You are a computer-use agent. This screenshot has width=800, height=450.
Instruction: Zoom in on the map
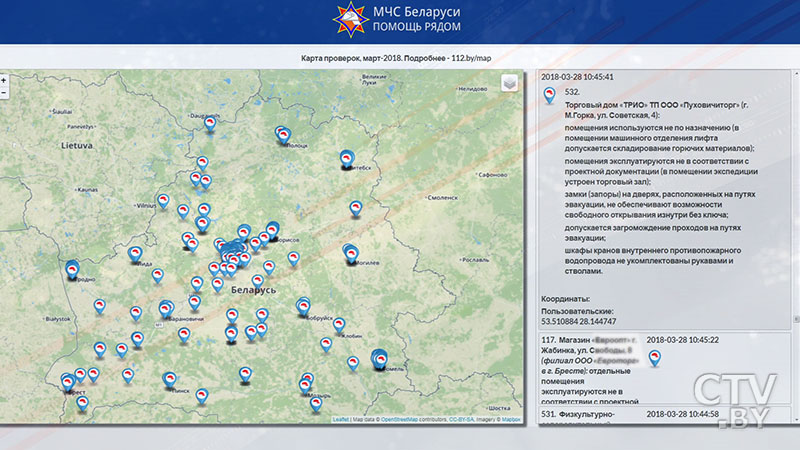click(4, 80)
